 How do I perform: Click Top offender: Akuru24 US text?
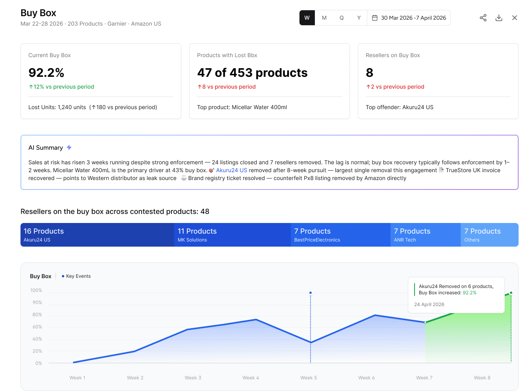click(x=400, y=107)
